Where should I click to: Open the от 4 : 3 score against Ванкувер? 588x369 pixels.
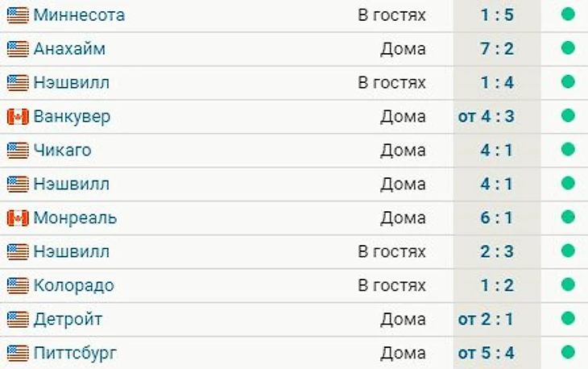pyautogui.click(x=486, y=117)
